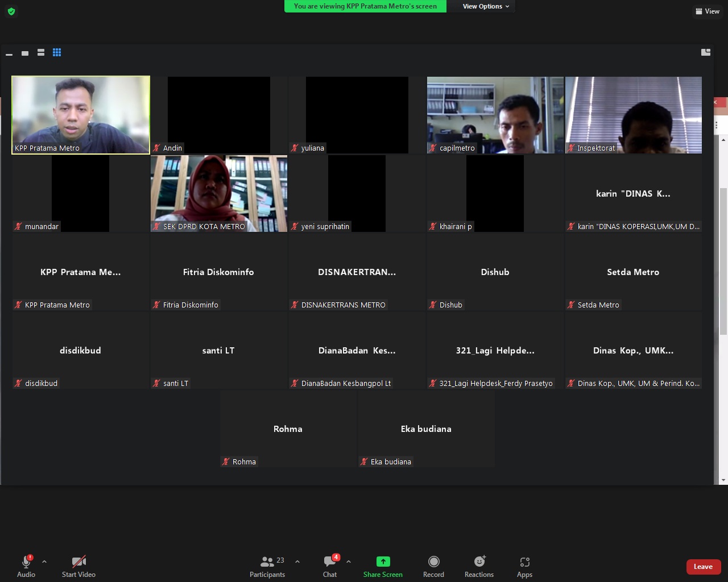
Task: Expand audio settings arrow beside Audio
Action: 44,562
